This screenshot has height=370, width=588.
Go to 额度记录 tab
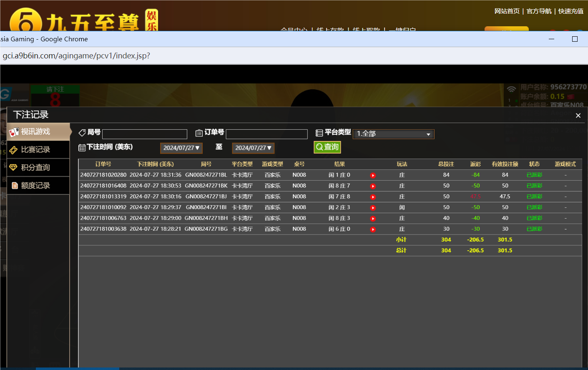[x=38, y=186]
